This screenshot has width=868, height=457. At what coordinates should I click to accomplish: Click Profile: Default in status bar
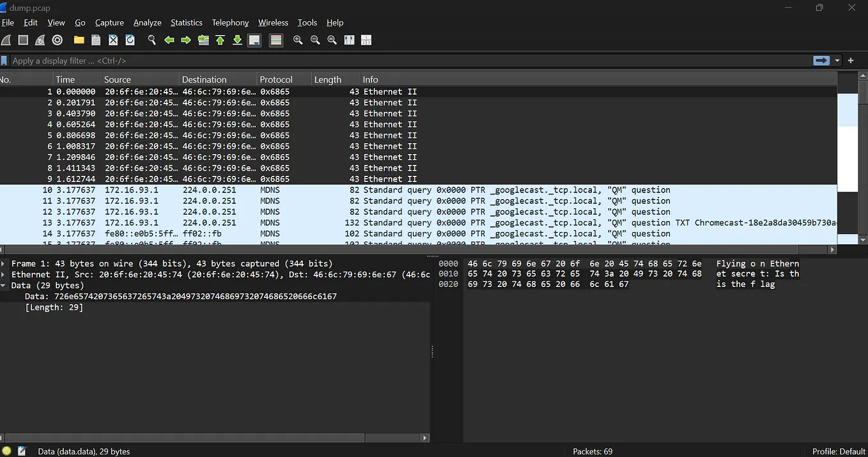pyautogui.click(x=838, y=451)
